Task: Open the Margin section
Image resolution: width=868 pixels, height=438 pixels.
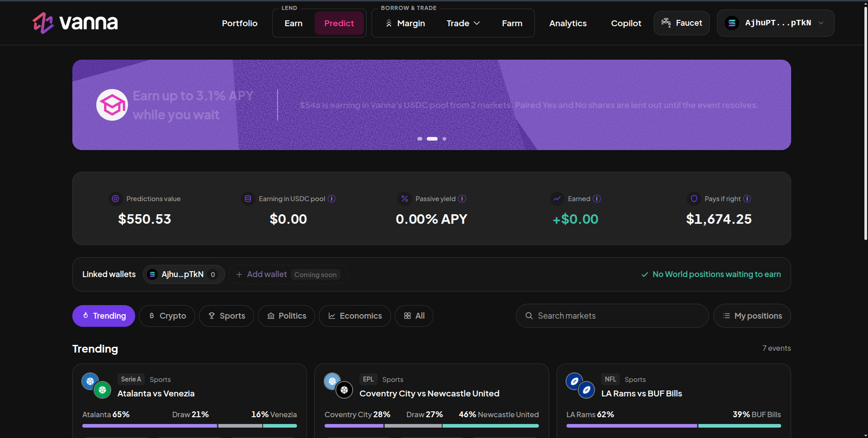Action: (406, 23)
